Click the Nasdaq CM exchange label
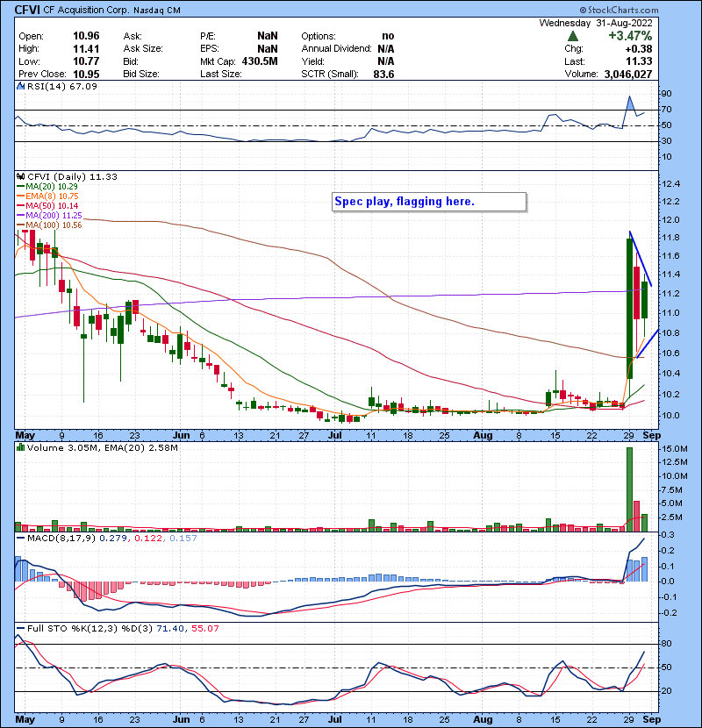 [x=157, y=11]
